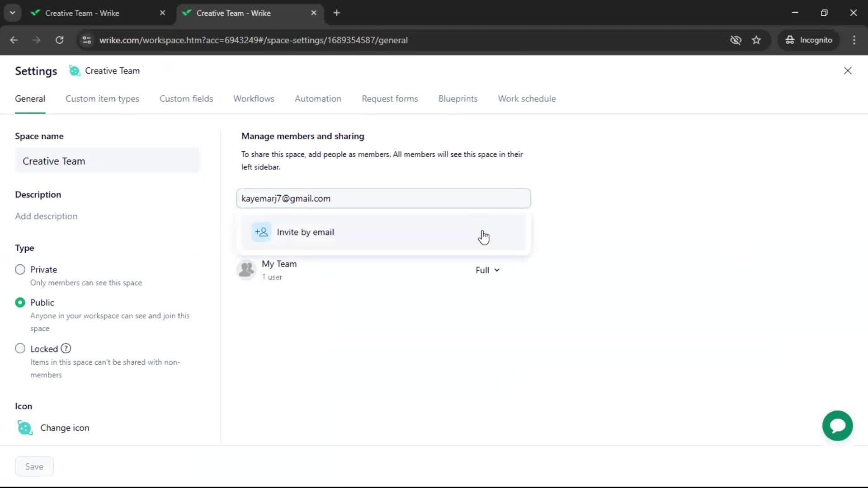Click the My Team group avatar
Viewport: 868px width, 488px height.
[246, 270]
